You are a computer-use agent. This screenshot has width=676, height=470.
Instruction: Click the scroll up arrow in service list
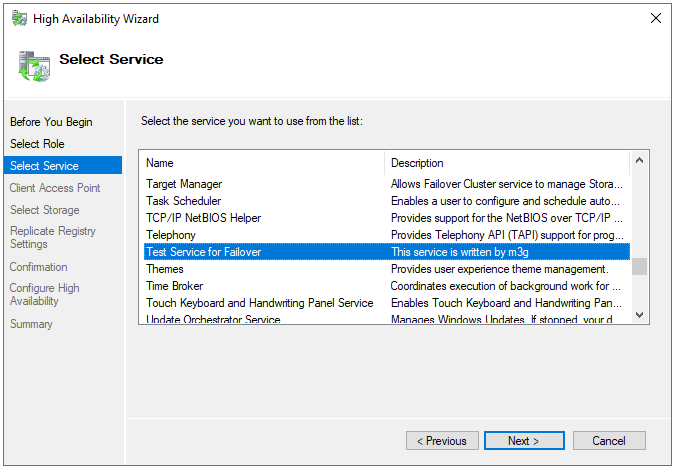pyautogui.click(x=639, y=160)
